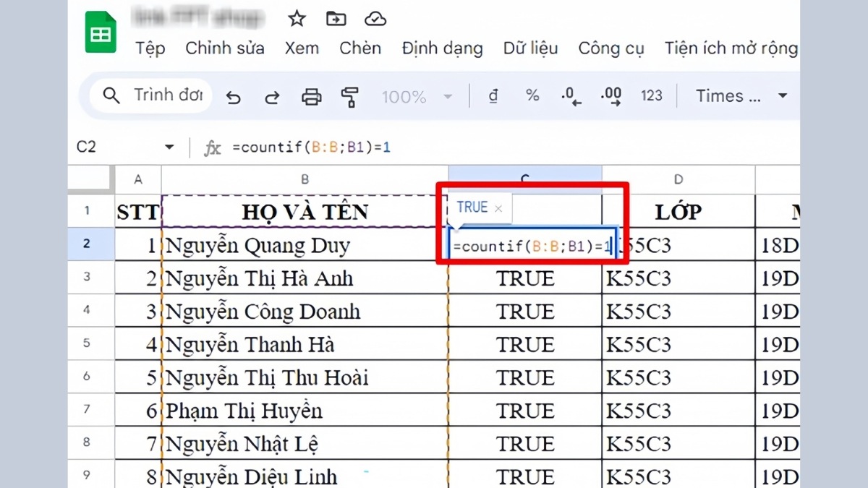Star this spreadsheet document
868x488 pixels.
(296, 18)
